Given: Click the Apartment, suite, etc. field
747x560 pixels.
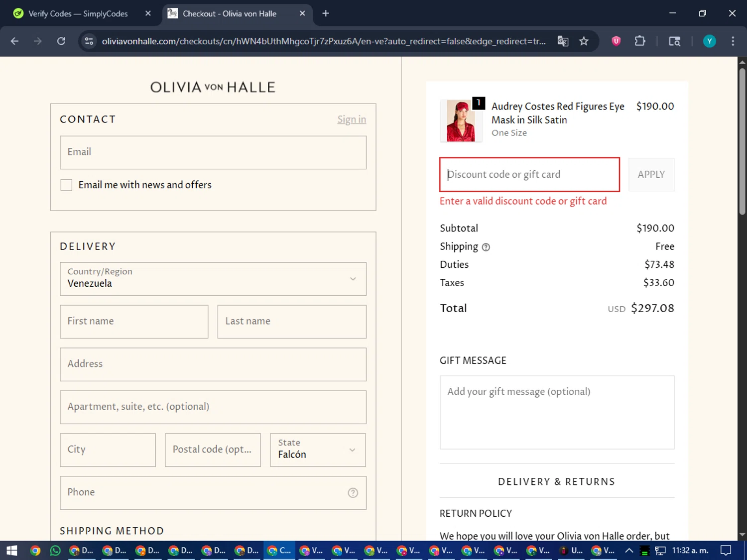Looking at the screenshot, I should tap(213, 407).
